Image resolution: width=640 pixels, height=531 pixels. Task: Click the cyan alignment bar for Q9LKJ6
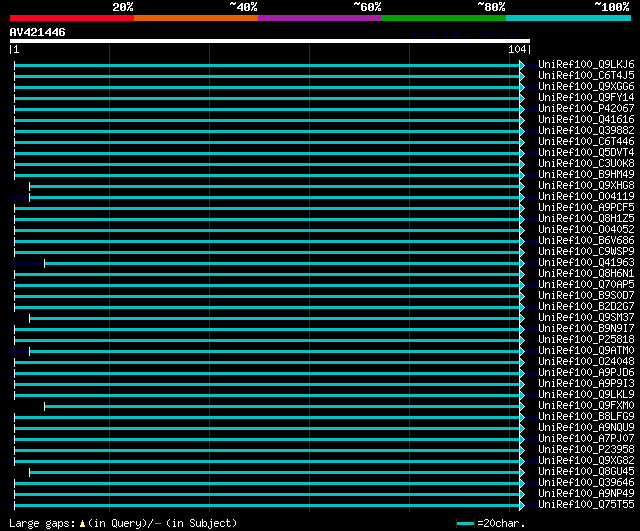click(269, 65)
